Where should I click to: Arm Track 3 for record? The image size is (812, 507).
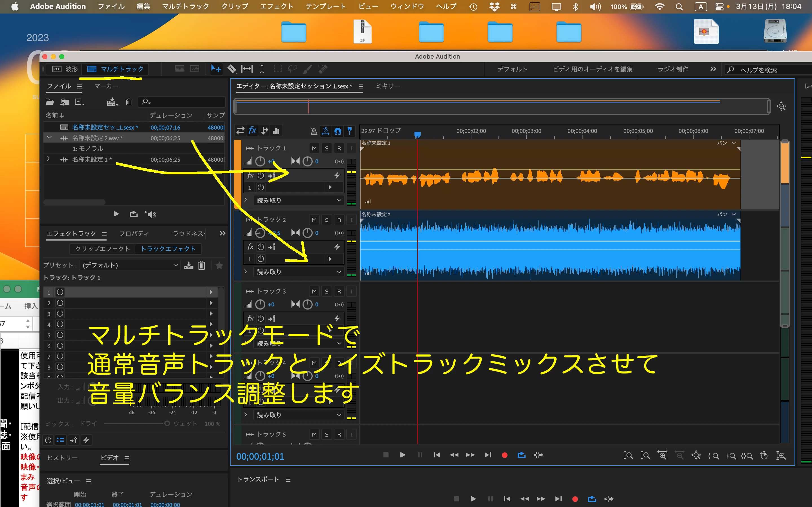pyautogui.click(x=339, y=292)
